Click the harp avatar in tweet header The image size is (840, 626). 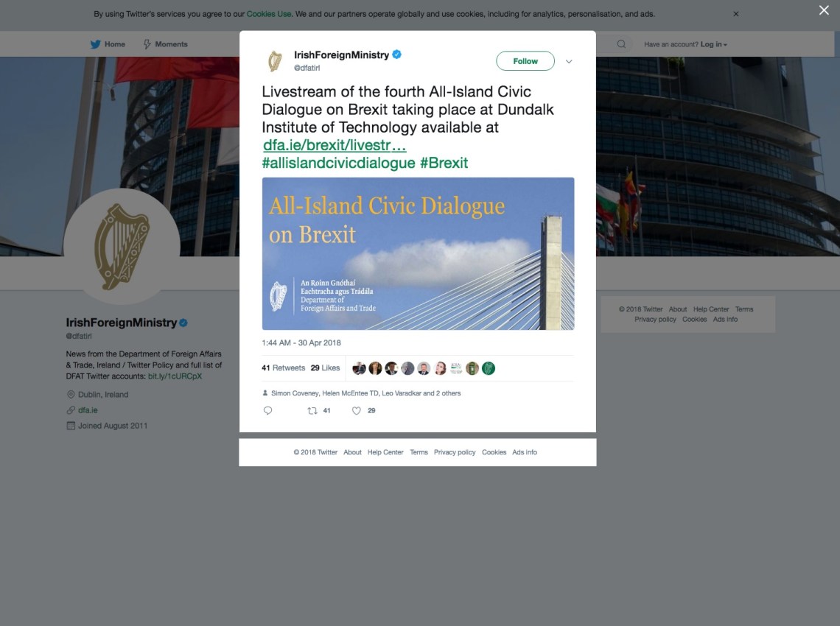[x=275, y=61]
